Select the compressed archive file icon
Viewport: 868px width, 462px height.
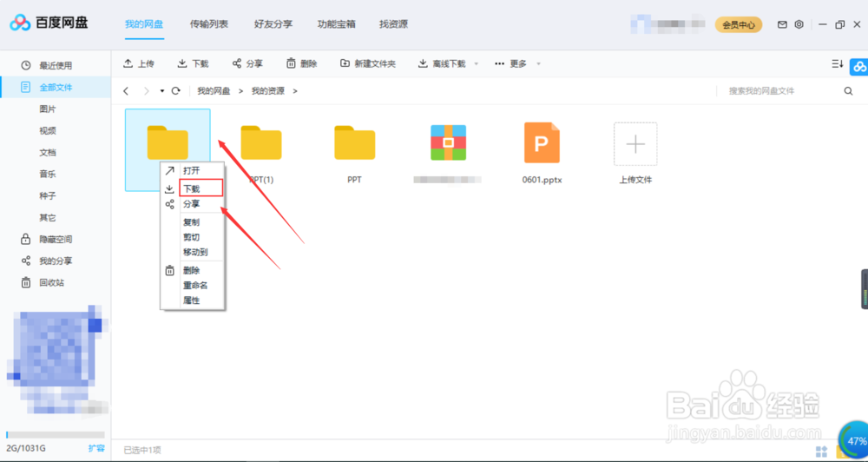(449, 143)
